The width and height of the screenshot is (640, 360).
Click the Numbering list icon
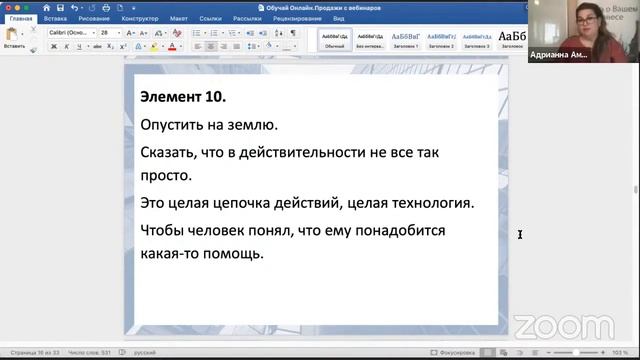pyautogui.click(x=214, y=33)
